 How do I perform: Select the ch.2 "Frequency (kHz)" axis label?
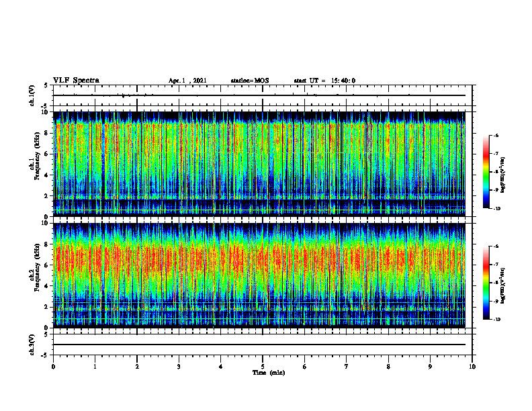point(37,267)
